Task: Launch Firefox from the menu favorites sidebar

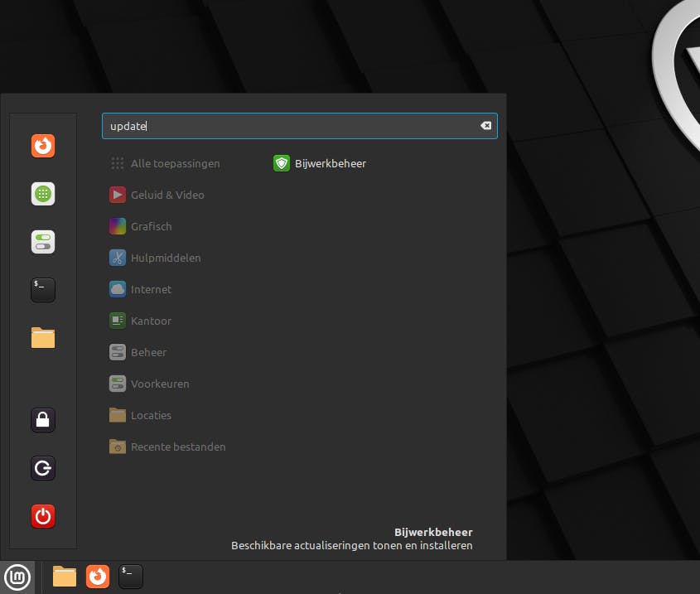Action: 43,146
